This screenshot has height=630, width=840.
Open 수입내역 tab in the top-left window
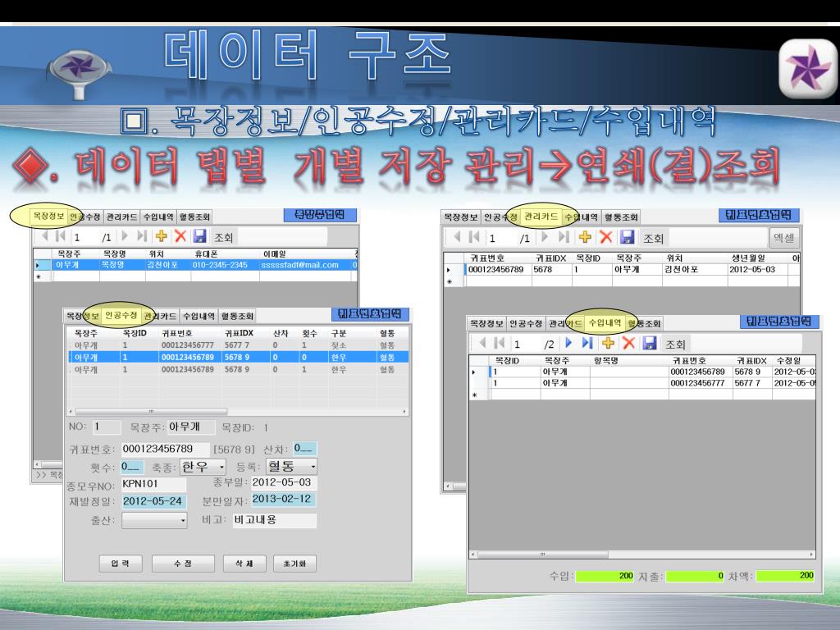click(158, 217)
